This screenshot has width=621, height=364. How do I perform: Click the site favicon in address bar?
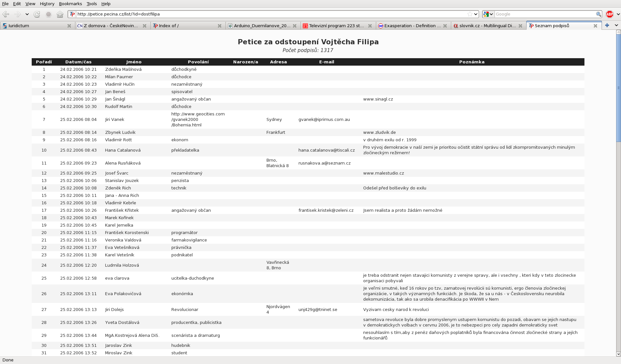point(72,14)
